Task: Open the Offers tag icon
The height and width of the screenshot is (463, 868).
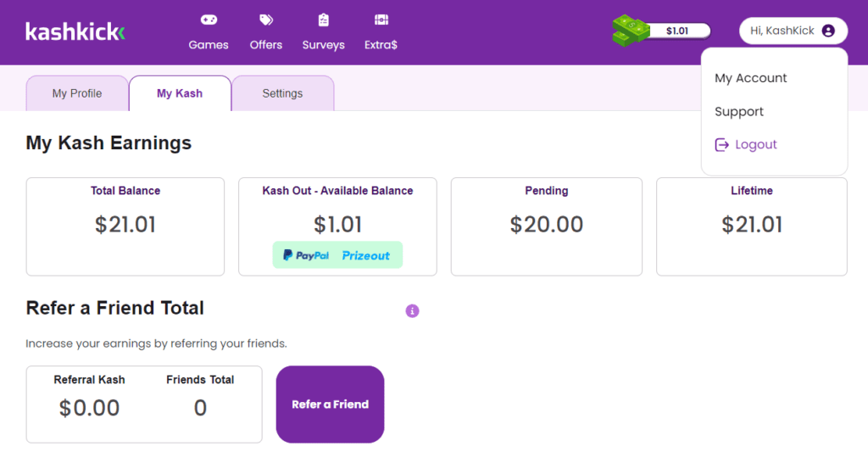Action: point(266,20)
